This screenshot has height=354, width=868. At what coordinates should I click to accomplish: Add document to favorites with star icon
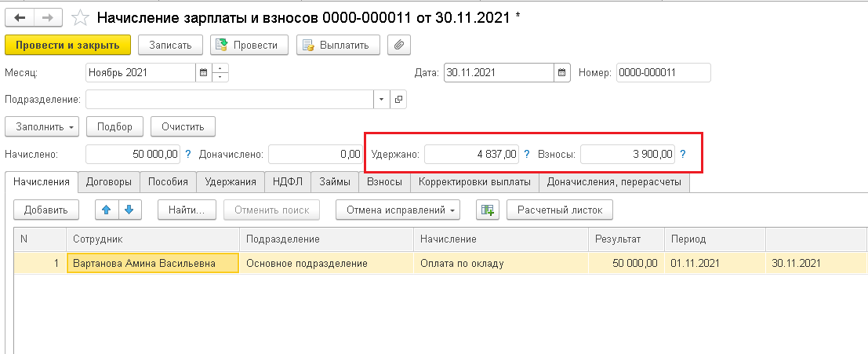pyautogui.click(x=80, y=16)
